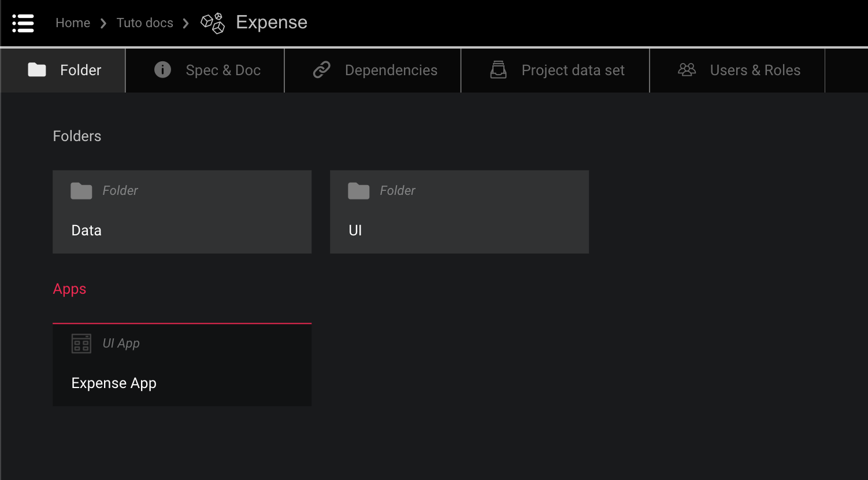Open the UI folder card

[x=459, y=212]
